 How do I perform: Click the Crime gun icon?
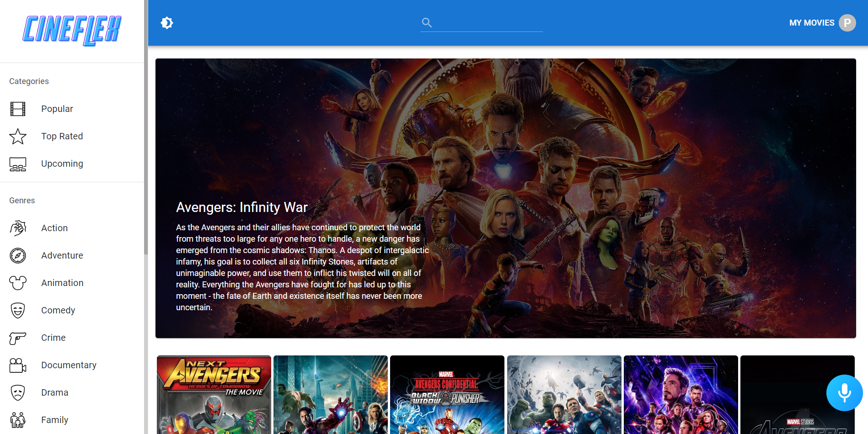point(18,338)
